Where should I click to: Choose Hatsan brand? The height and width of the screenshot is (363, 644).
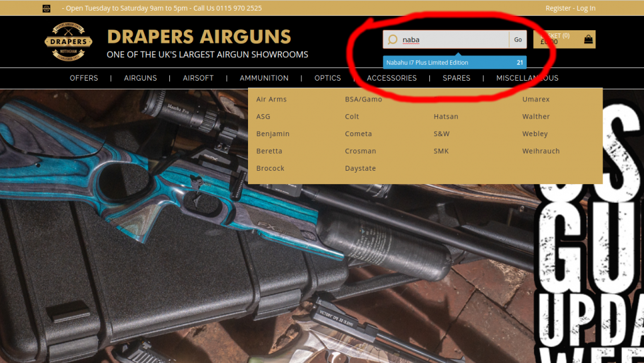click(446, 117)
